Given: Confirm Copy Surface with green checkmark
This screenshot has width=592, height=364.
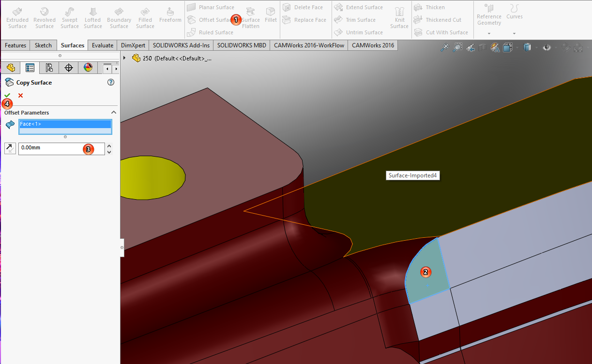Looking at the screenshot, I should pos(7,95).
